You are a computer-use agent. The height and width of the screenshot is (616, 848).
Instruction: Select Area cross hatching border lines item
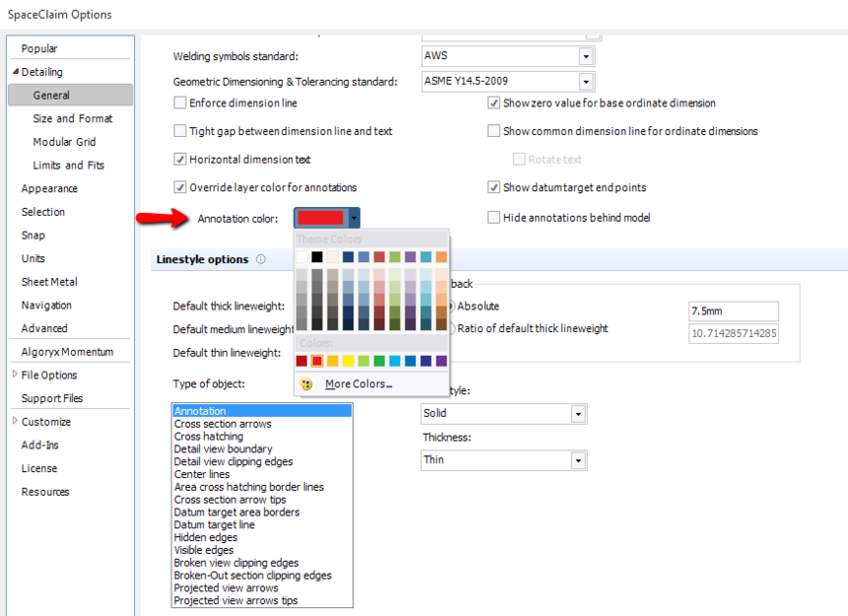tap(248, 487)
